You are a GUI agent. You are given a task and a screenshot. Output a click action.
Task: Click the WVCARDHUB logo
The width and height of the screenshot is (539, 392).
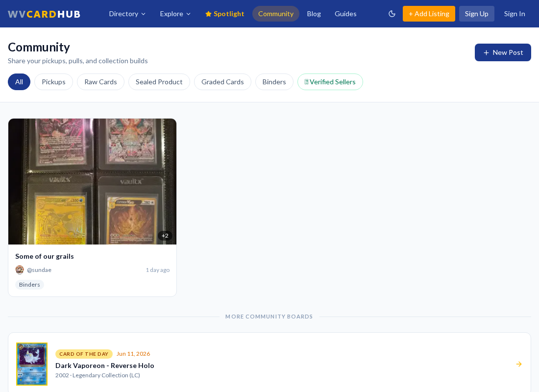(44, 14)
